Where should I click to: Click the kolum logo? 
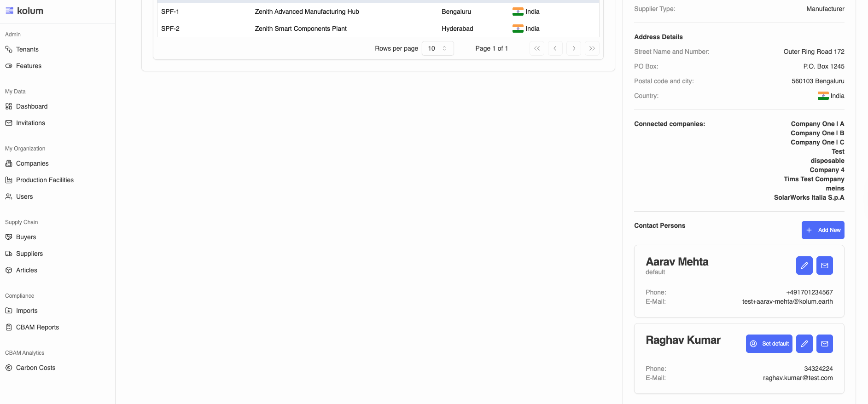pyautogui.click(x=24, y=11)
